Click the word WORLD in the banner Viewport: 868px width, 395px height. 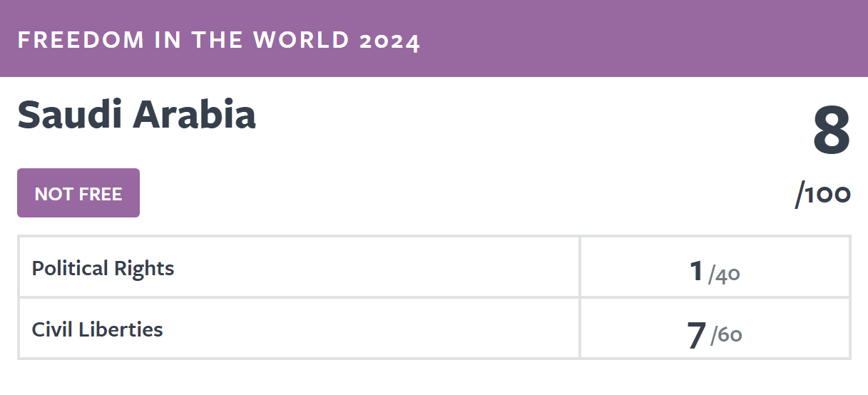tap(301, 41)
